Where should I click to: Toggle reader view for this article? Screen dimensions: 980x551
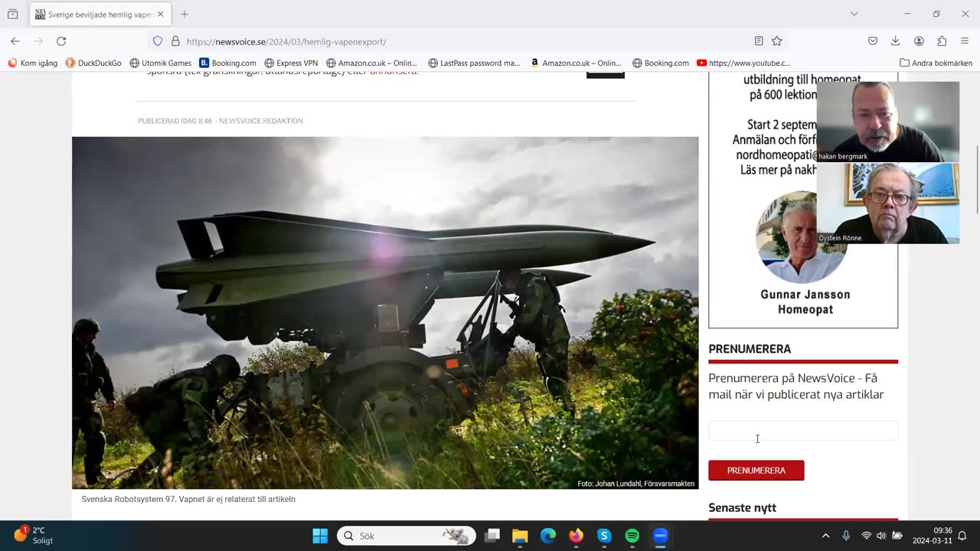point(759,41)
